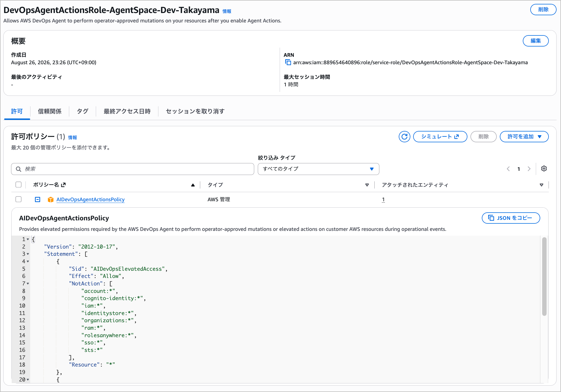This screenshot has width=561, height=392.
Task: Sort by policy name ascending arrow
Action: (193, 185)
